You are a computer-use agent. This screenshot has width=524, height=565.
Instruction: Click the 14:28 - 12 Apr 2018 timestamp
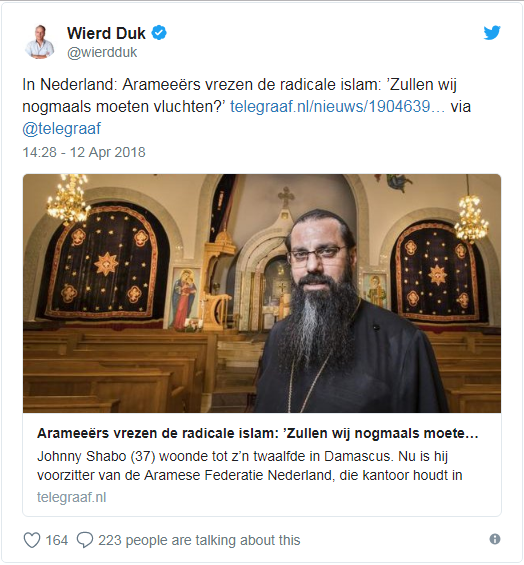(x=84, y=152)
